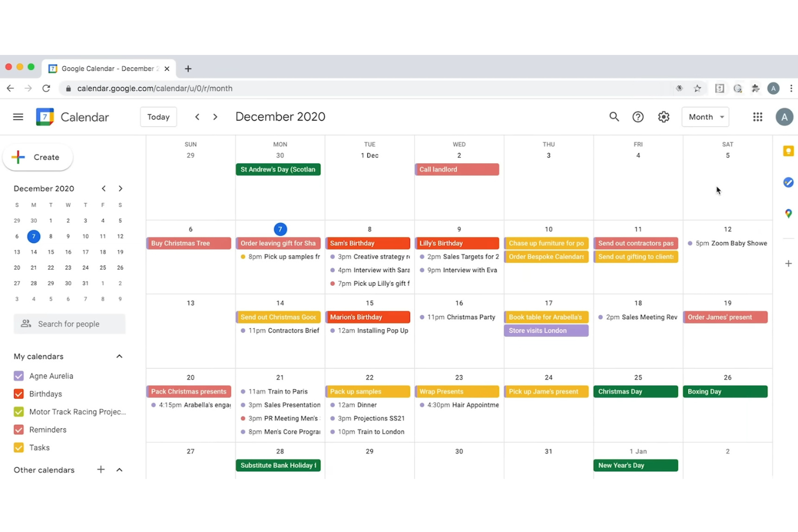The height and width of the screenshot is (532, 798).
Task: Open Wrap Presents task
Action: [x=457, y=391]
